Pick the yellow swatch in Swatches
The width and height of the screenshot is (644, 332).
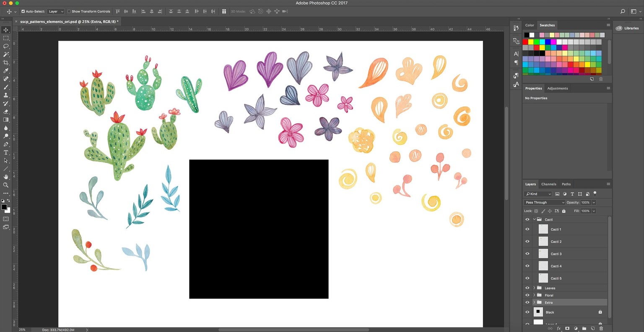click(531, 42)
